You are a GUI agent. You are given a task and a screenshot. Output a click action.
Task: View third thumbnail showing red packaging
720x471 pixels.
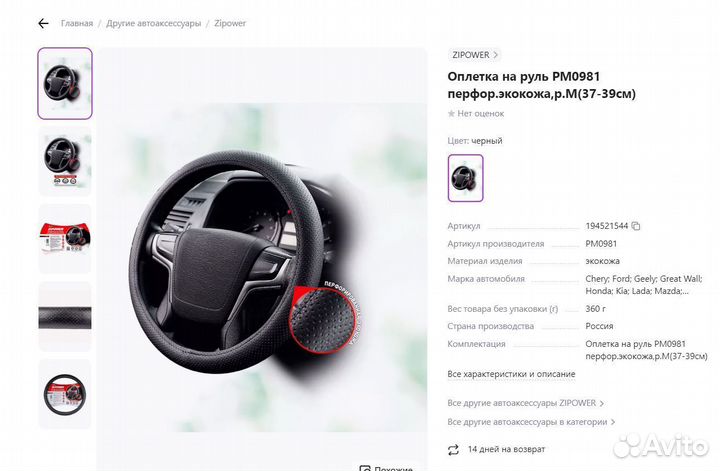65,239
